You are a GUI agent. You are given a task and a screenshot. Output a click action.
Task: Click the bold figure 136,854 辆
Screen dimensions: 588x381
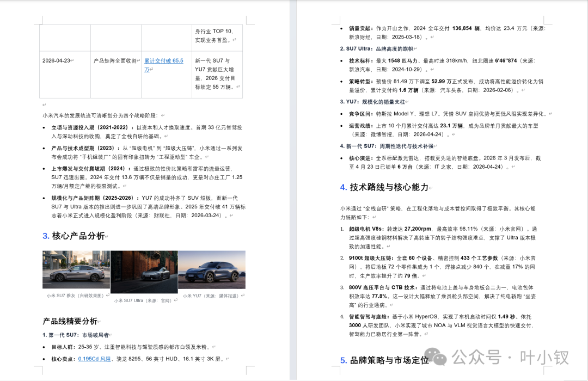(x=465, y=28)
